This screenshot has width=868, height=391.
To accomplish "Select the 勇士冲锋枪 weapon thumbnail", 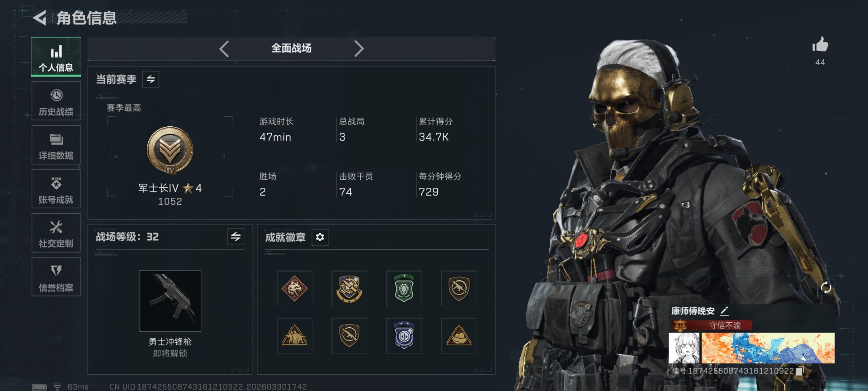I will [x=170, y=301].
